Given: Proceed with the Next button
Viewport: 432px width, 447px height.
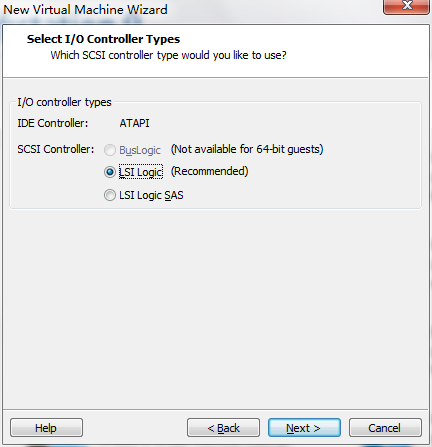Looking at the screenshot, I should (304, 428).
